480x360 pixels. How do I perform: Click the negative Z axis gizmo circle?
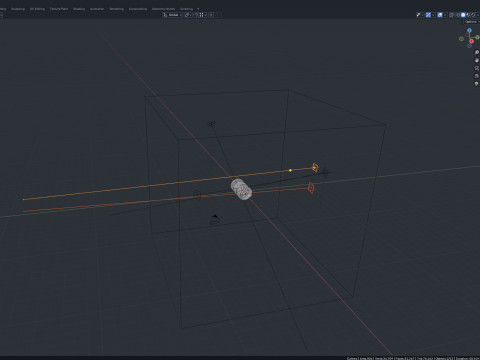click(469, 46)
